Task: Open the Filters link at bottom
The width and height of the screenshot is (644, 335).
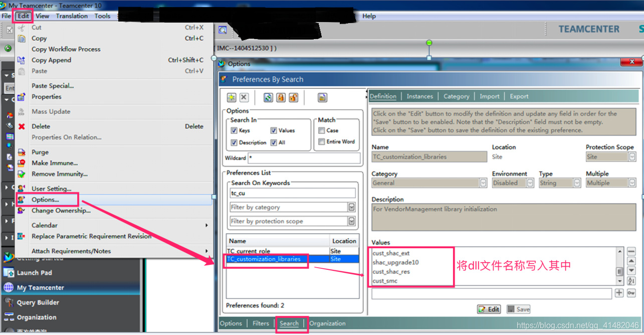Action: point(261,323)
